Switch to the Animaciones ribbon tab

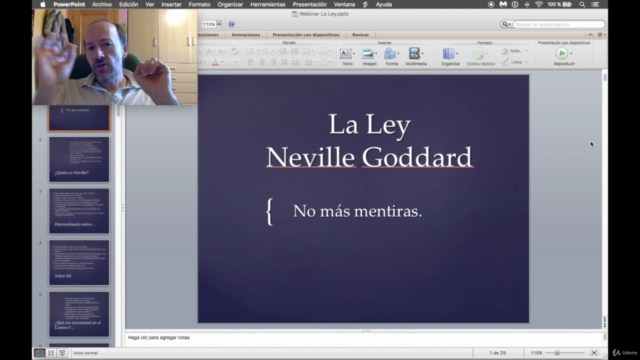click(246, 35)
